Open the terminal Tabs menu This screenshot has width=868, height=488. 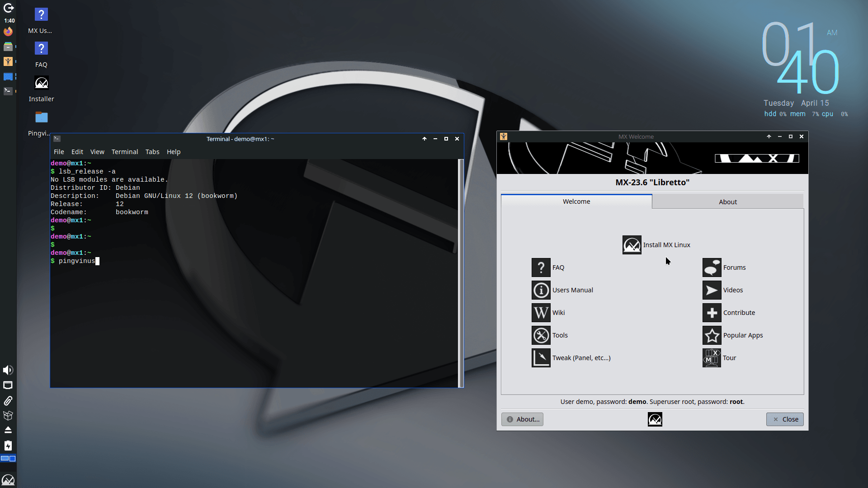click(x=152, y=152)
